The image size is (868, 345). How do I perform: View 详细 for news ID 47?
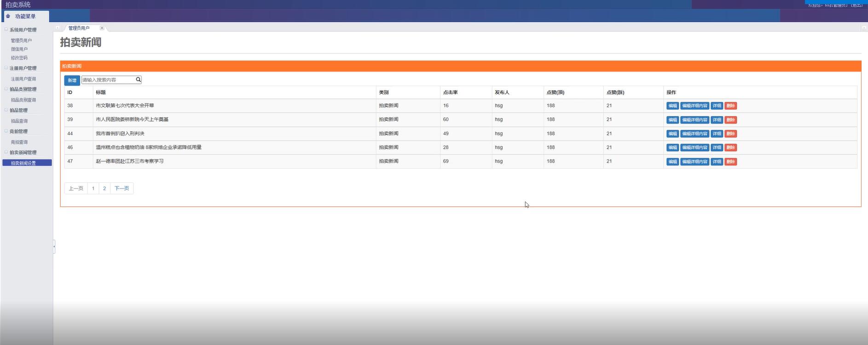coord(717,162)
